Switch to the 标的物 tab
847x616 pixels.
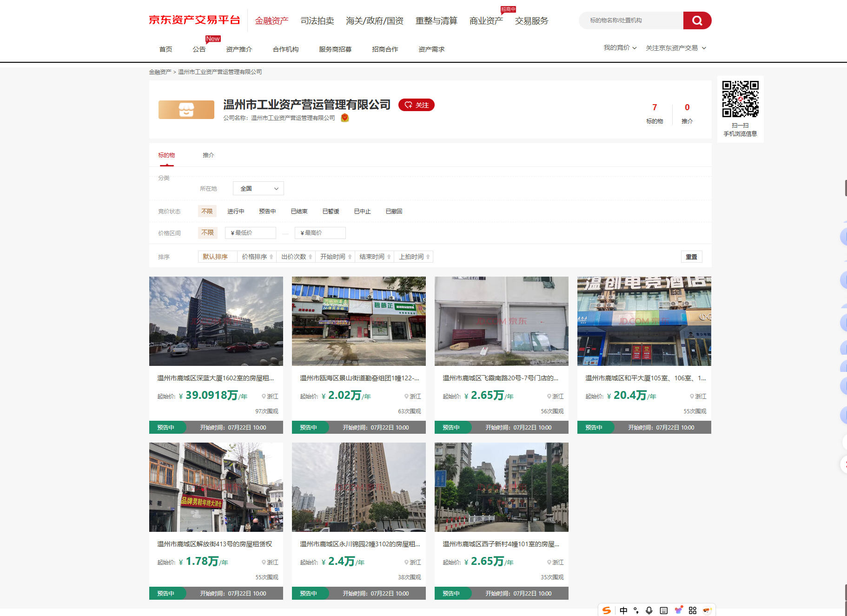coord(166,155)
